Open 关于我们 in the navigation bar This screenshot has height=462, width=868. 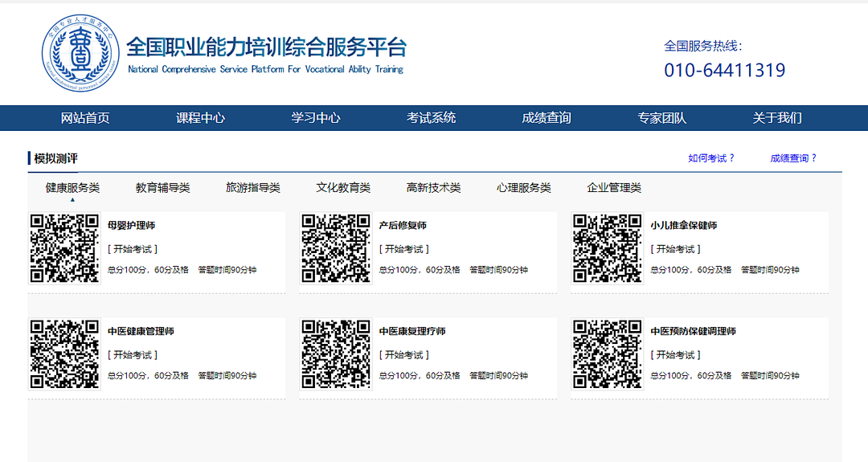coord(776,118)
